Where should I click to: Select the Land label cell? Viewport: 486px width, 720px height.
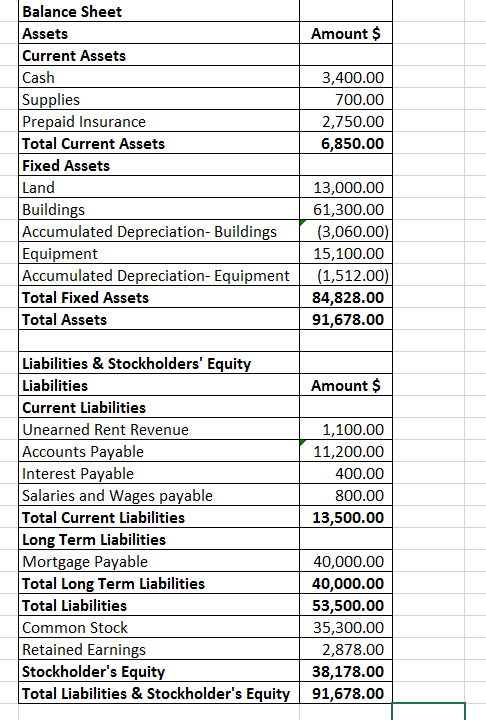(x=159, y=187)
